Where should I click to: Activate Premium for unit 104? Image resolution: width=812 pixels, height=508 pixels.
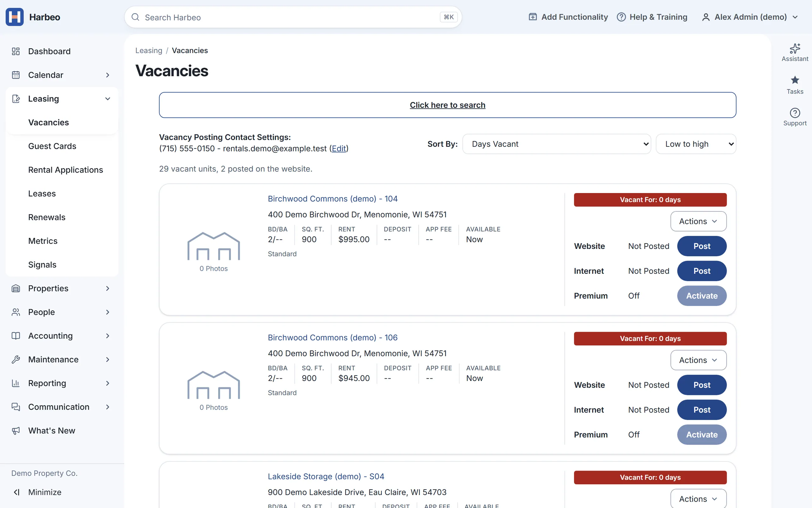click(x=702, y=296)
